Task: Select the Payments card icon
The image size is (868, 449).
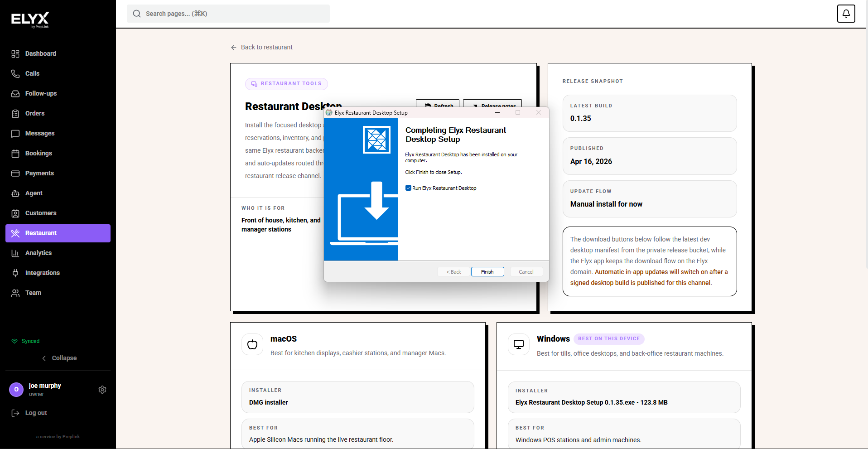Action: [x=15, y=174]
